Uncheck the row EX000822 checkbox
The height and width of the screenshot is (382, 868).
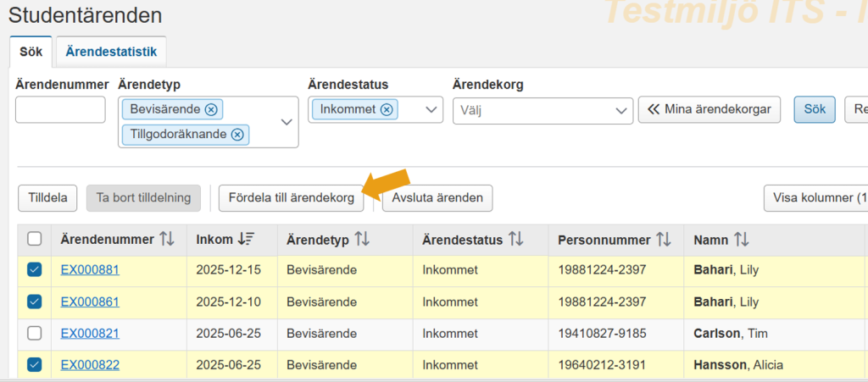[34, 365]
